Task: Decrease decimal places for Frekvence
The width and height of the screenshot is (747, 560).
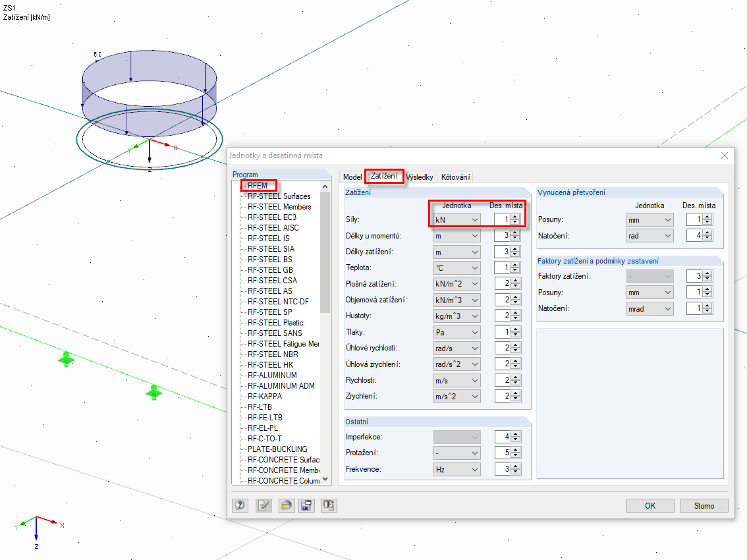Action: [516, 472]
